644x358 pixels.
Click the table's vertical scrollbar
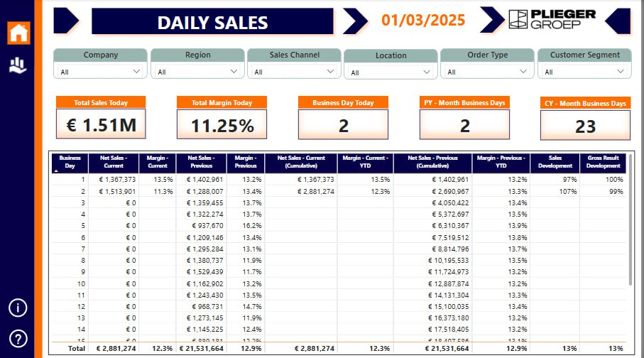[x=630, y=220]
